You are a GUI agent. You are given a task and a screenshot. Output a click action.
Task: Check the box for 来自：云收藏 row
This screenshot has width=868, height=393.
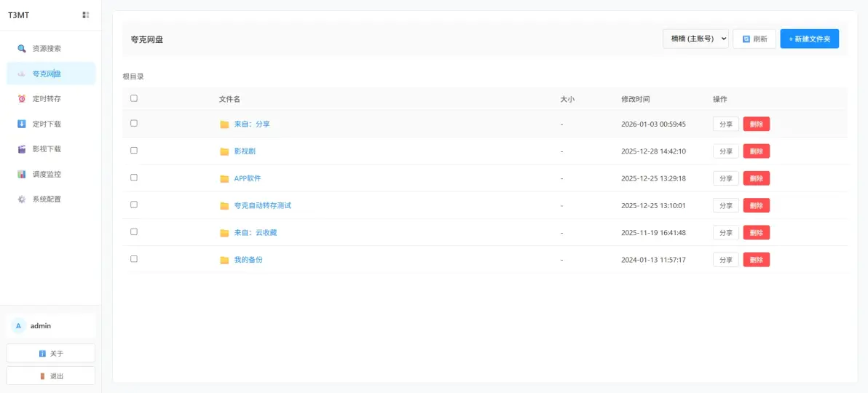[134, 232]
